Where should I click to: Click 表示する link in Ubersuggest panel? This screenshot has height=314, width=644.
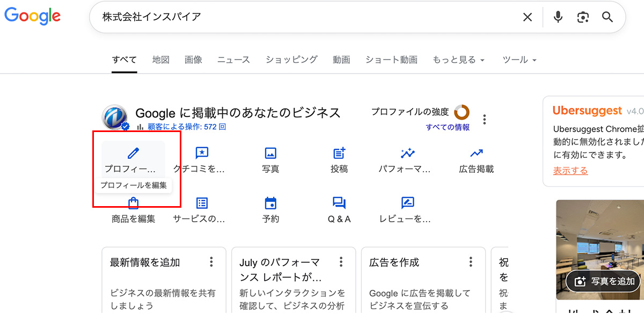(x=570, y=171)
